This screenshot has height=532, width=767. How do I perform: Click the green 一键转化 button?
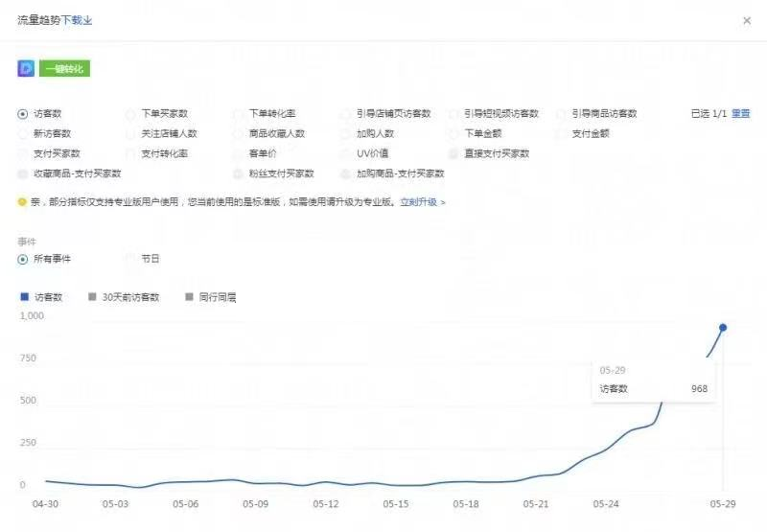(x=64, y=68)
